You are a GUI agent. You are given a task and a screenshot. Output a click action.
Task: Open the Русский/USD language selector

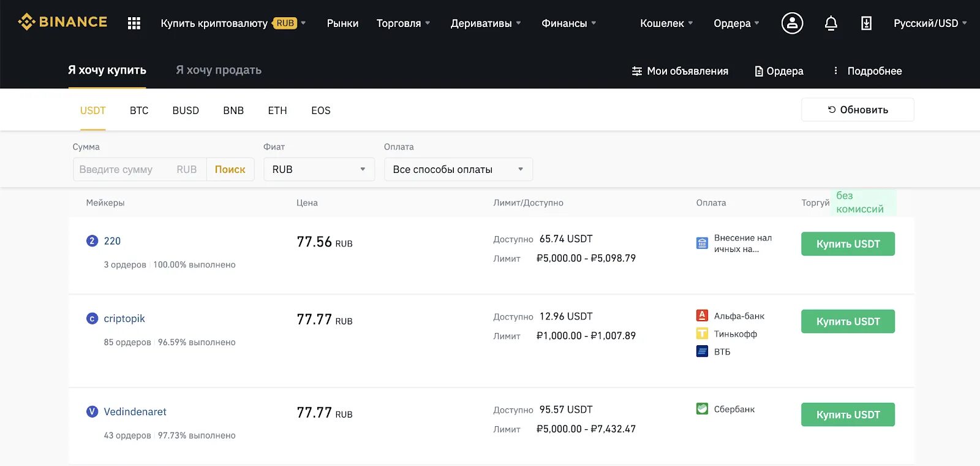930,23
